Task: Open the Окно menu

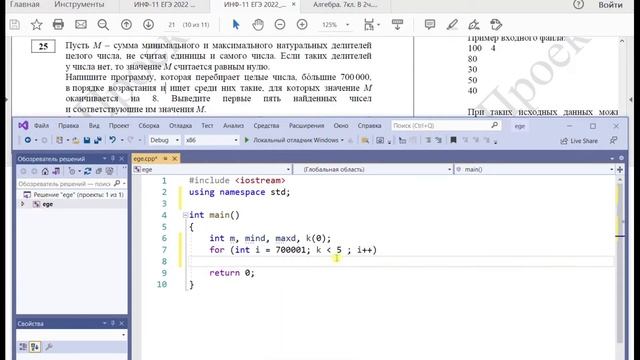Action: (x=341, y=126)
